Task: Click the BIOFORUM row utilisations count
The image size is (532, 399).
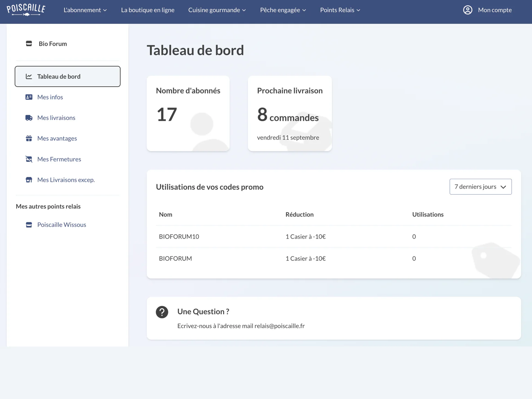Action: (414, 258)
